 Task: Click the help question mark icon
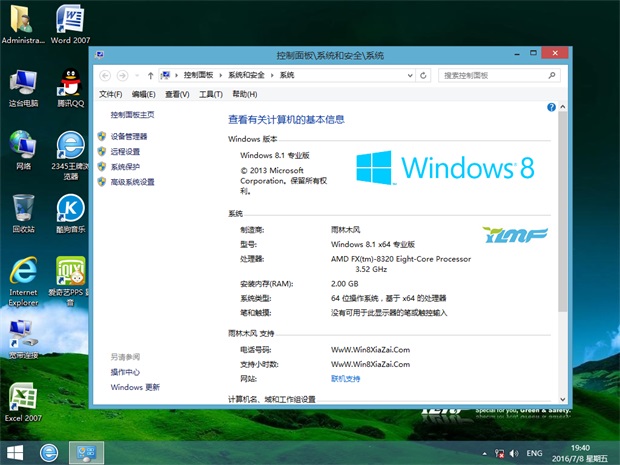551,107
